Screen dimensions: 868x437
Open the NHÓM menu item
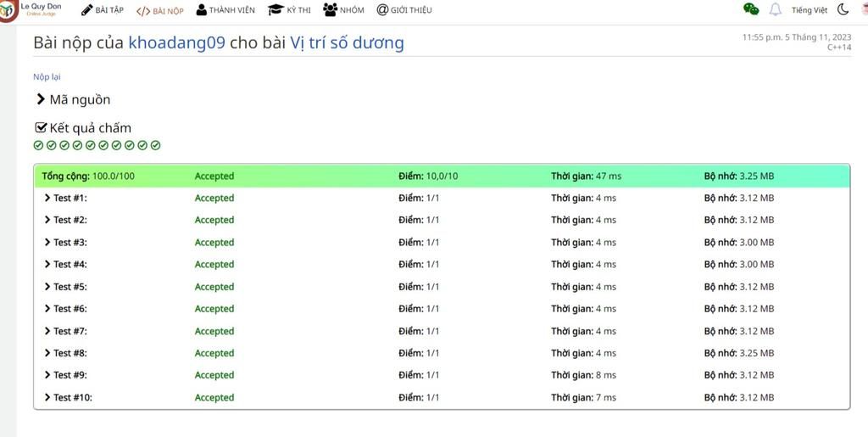[x=352, y=10]
